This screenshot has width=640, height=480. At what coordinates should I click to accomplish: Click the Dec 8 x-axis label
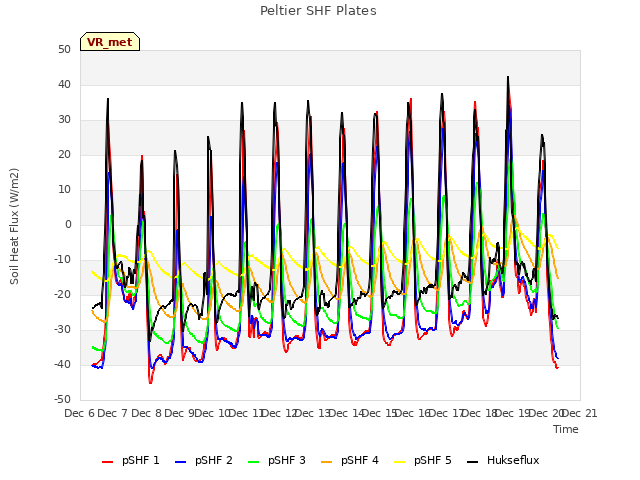[146, 413]
